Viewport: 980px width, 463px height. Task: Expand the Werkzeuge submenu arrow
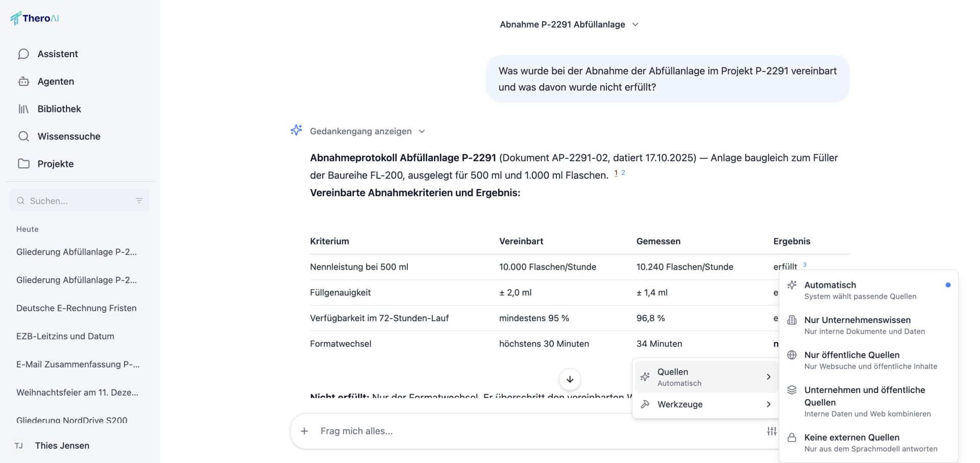coord(768,404)
